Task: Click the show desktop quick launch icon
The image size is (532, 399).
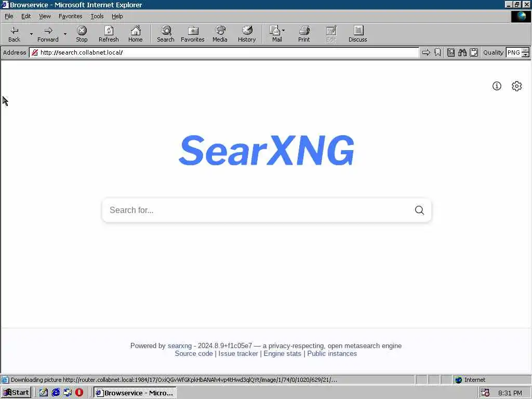Action: coord(68,393)
